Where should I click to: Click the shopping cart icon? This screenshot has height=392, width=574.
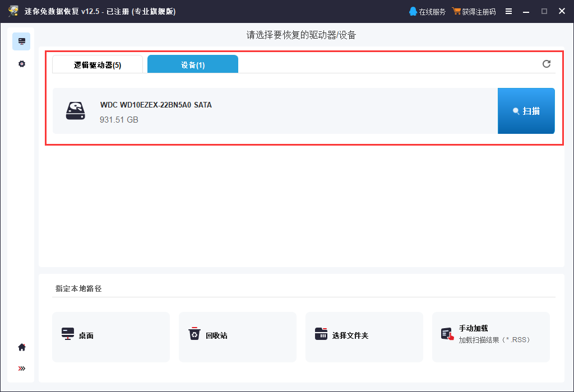coord(456,11)
